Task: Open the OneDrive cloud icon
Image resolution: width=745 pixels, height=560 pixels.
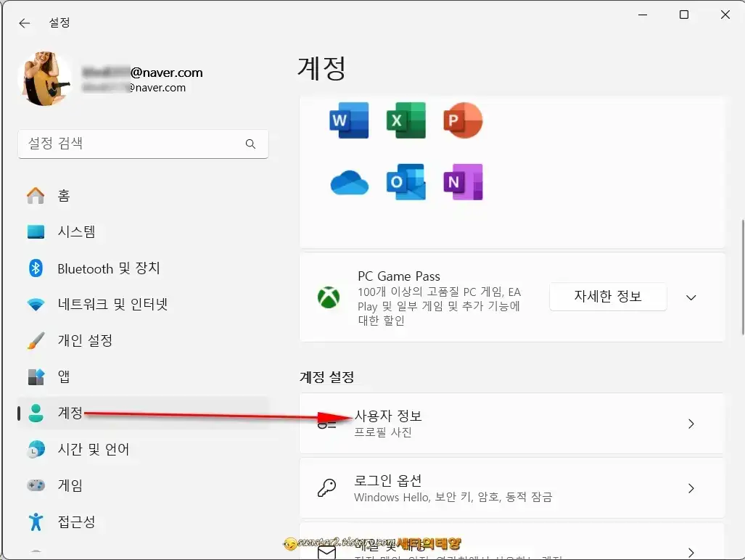Action: point(348,182)
